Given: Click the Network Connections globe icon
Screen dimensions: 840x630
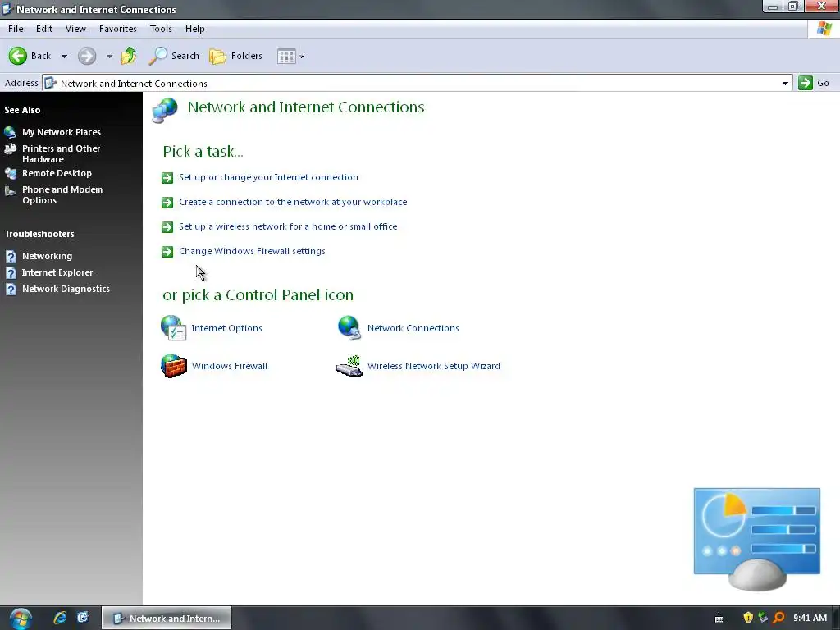Looking at the screenshot, I should coord(349,328).
